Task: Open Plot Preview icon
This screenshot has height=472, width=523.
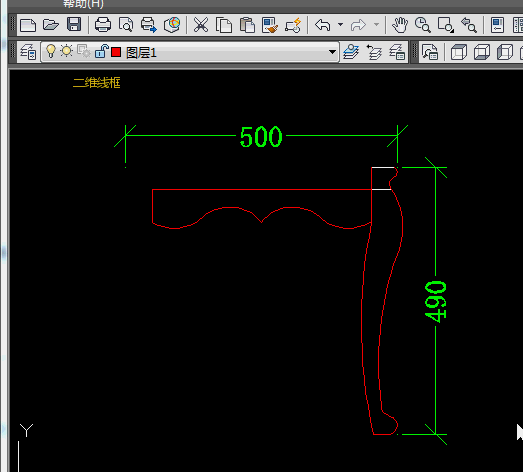Action: pos(126,25)
